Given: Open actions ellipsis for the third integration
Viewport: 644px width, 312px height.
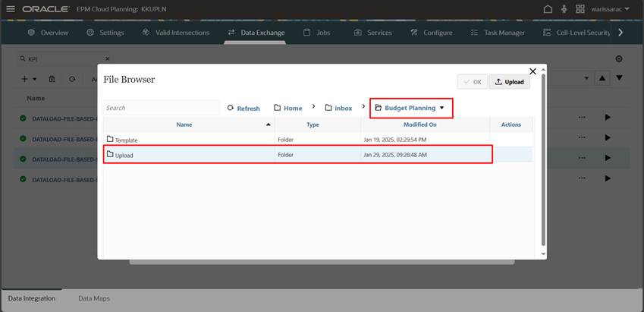Looking at the screenshot, I should tap(582, 158).
